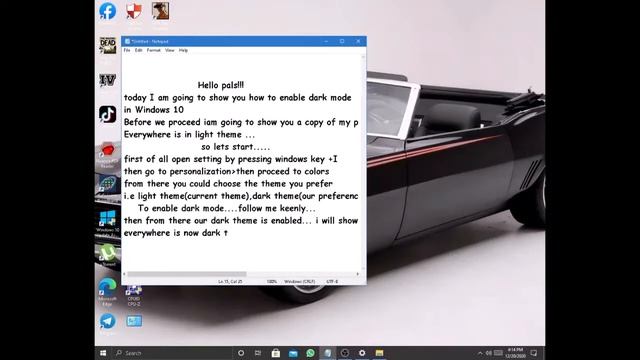Open the blue monitor desktop icon beside Telegram
The width and height of the screenshot is (640, 360).
coord(134,321)
